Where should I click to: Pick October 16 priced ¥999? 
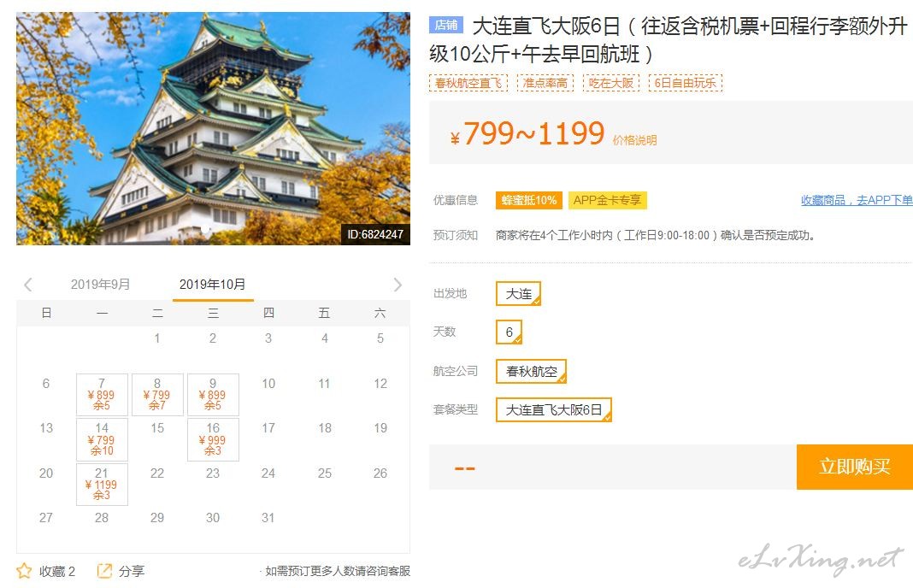(213, 439)
